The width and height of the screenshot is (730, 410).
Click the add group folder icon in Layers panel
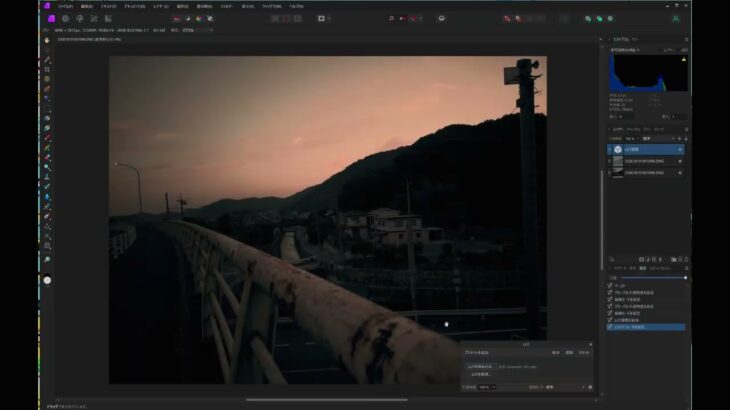pos(674,259)
